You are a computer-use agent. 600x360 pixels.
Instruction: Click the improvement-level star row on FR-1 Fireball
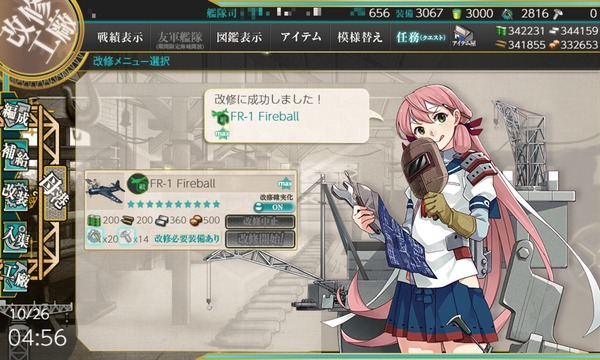click(x=174, y=204)
